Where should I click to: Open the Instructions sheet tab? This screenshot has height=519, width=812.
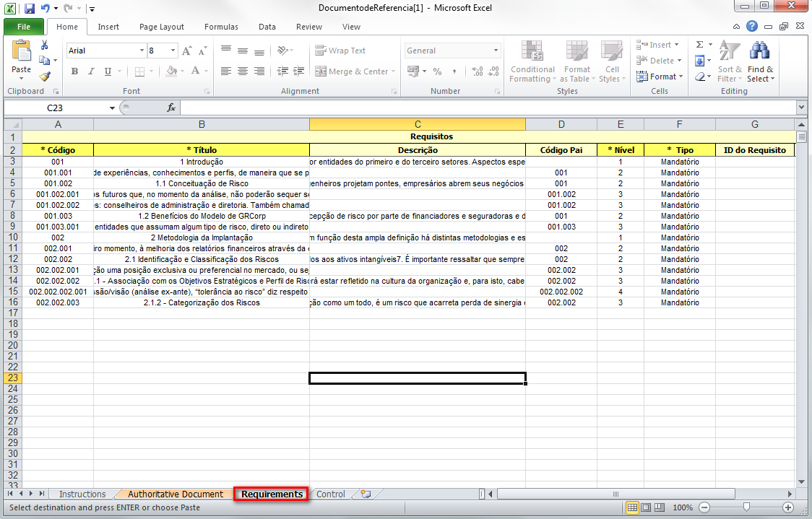pyautogui.click(x=82, y=494)
